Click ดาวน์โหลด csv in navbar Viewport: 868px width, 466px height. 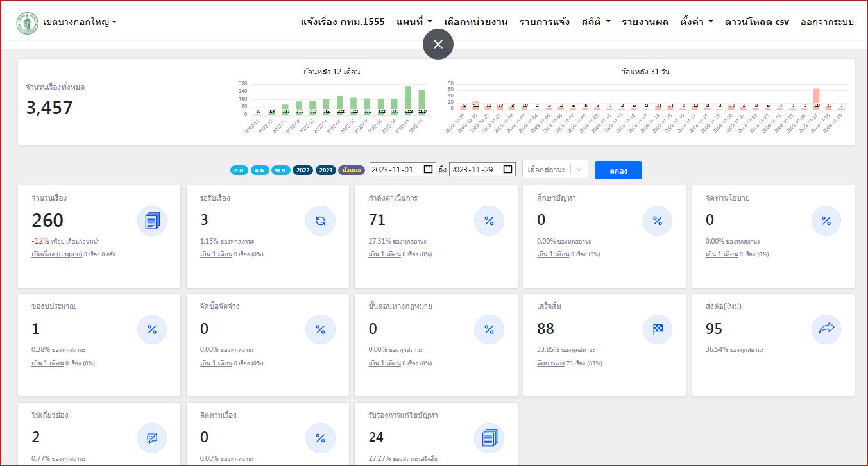click(757, 22)
